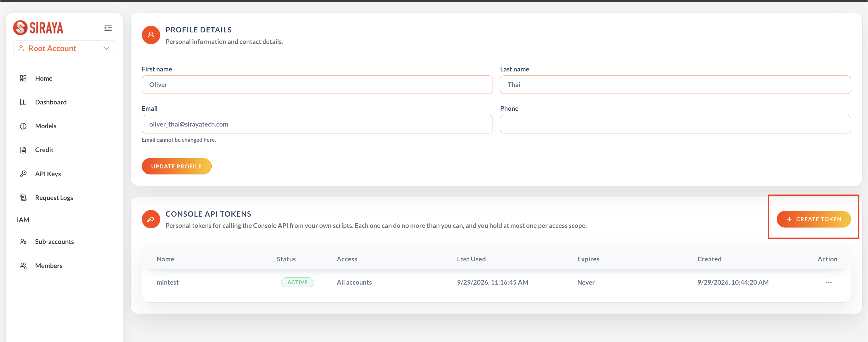Click Create Token button

[814, 219]
